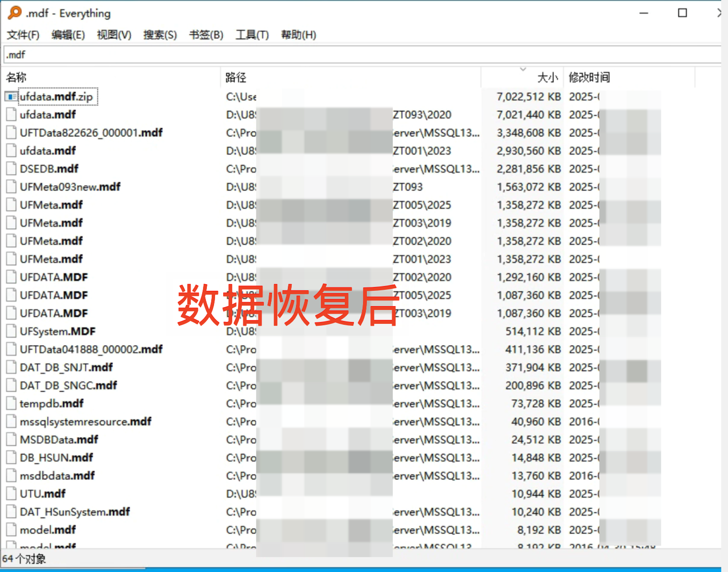Screen dimensions: 728x572
Task: Select ufdata.mdf sized 7,021,440 KB
Action: click(48, 115)
